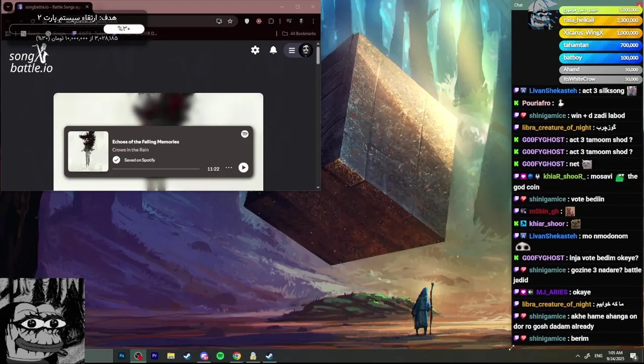Open Windows notification center
Screen dimensions: 644x364
point(633,356)
